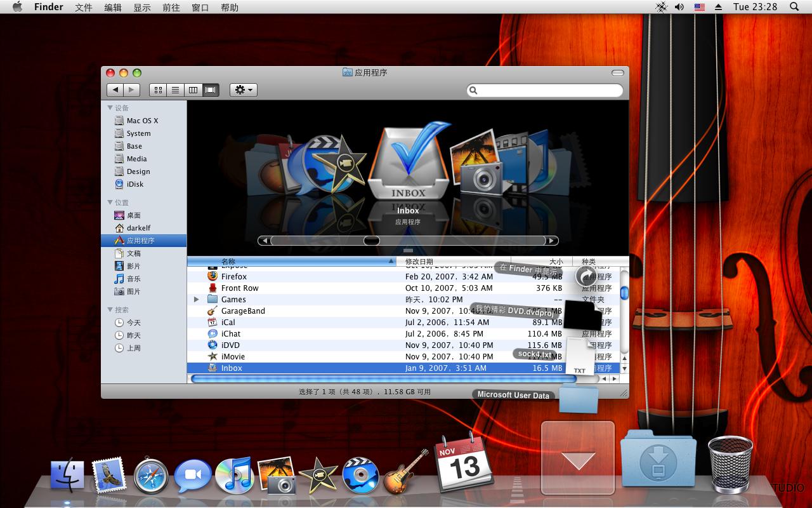Viewport: 812px width, 508px height.
Task: Expand the Games folder disclosure triangle
Action: (x=197, y=300)
